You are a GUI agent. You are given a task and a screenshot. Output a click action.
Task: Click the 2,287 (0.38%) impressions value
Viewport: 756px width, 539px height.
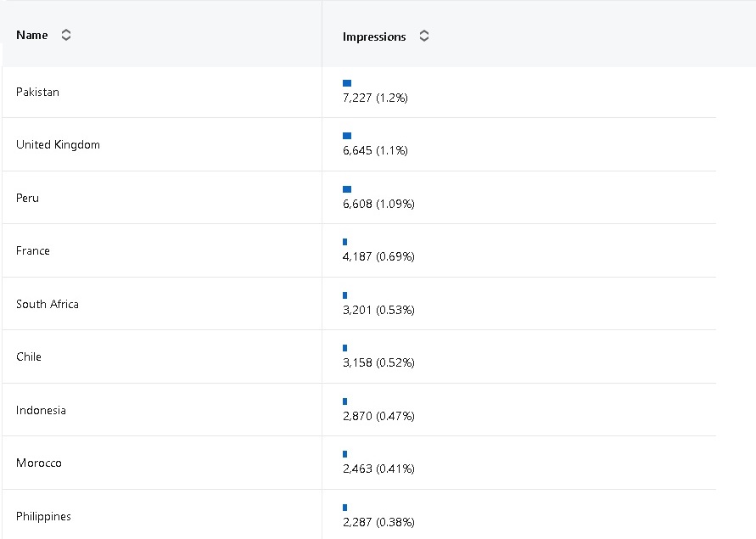(378, 522)
